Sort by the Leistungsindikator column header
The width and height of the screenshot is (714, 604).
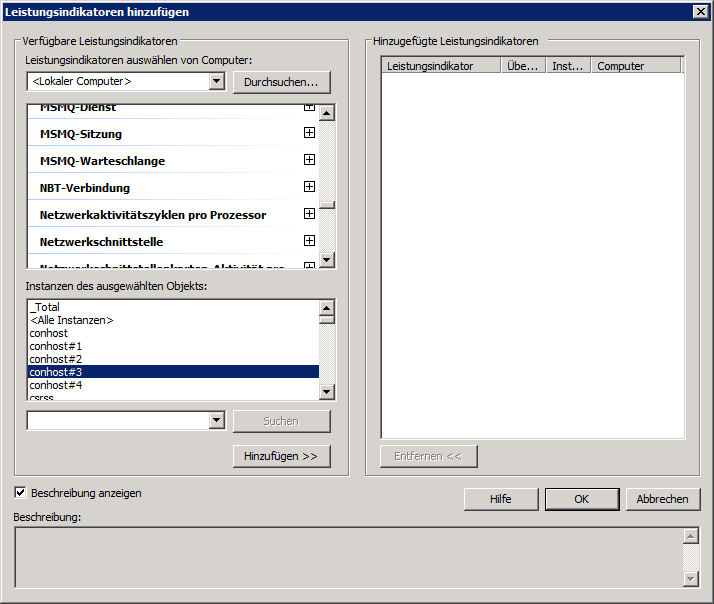(x=440, y=66)
